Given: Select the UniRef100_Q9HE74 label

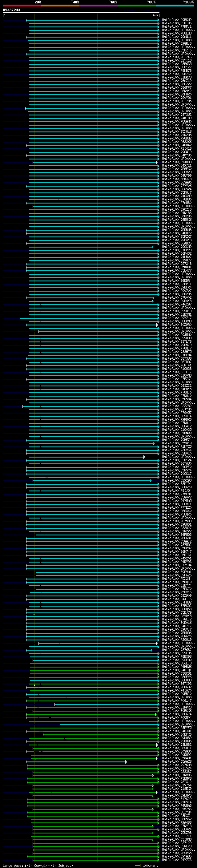Looking at the screenshot, I should point(177,440).
